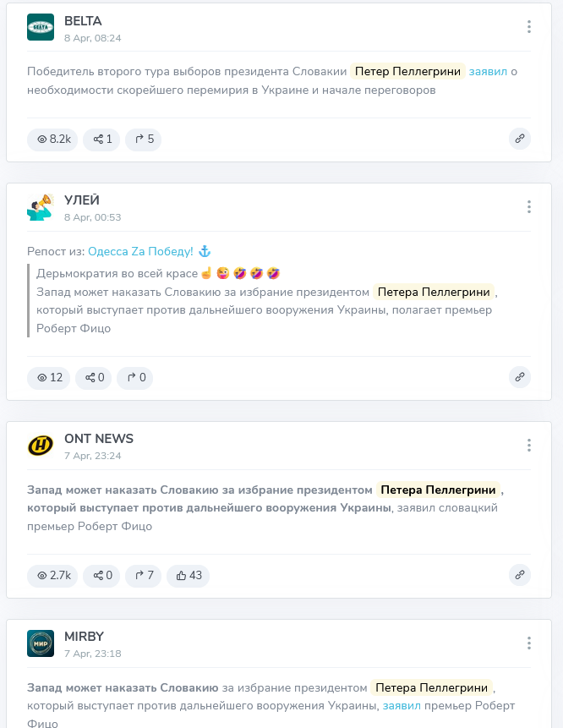Click the share count 1 on BELTA post
The height and width of the screenshot is (728, 563).
click(x=101, y=139)
